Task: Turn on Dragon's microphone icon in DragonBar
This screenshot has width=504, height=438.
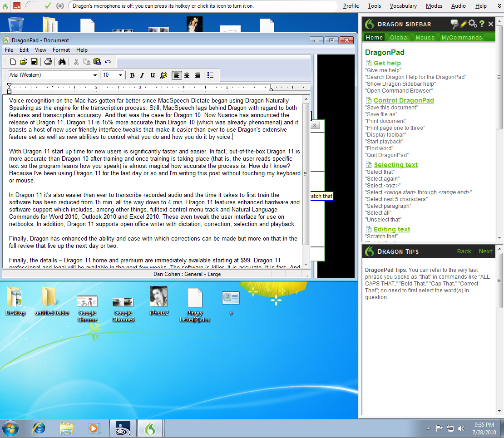Action: pos(17,6)
